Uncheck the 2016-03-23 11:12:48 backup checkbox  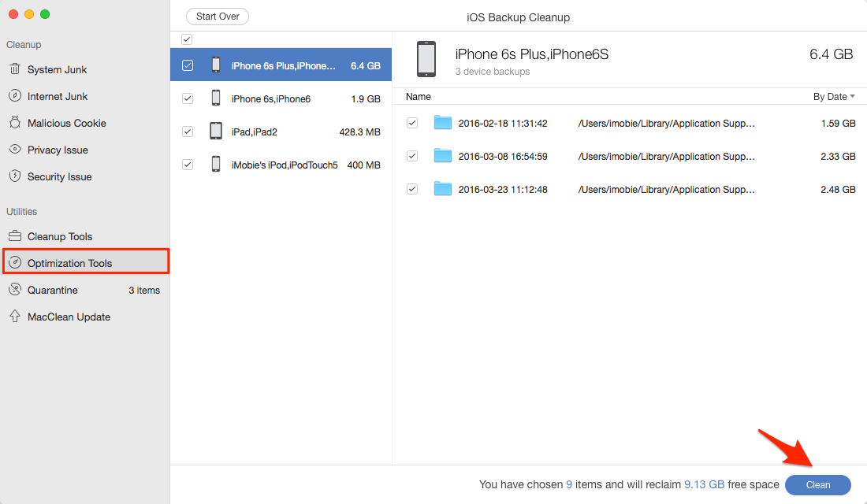click(412, 189)
